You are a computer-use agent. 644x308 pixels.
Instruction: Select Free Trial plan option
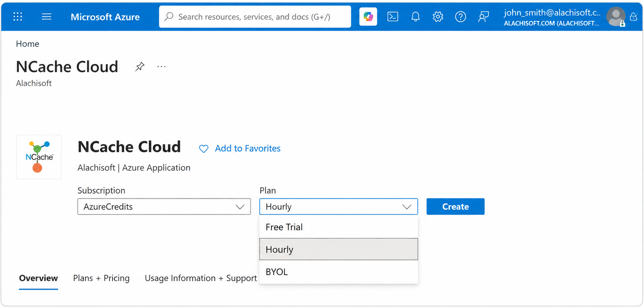pyautogui.click(x=339, y=227)
